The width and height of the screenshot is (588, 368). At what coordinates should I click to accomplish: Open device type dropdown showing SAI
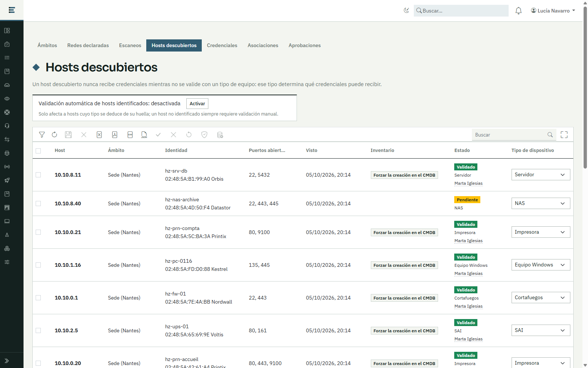541,330
